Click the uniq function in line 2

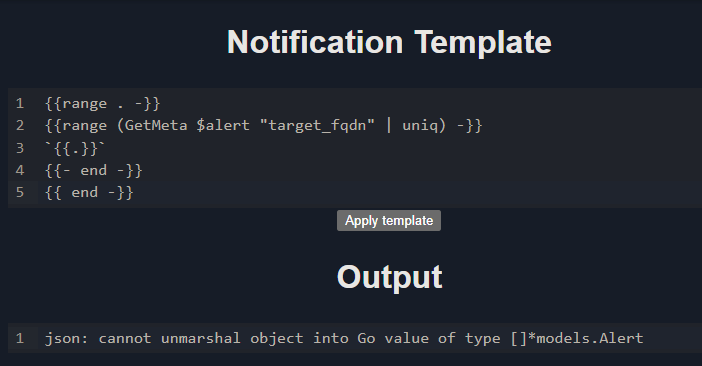[x=419, y=126]
